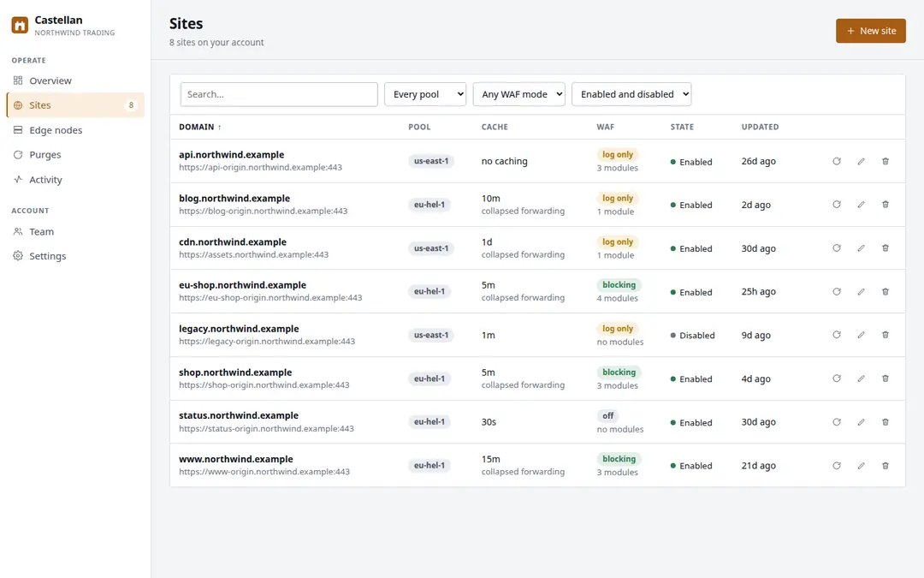
Task: Edit the status.northwind.example site
Action: click(x=861, y=421)
